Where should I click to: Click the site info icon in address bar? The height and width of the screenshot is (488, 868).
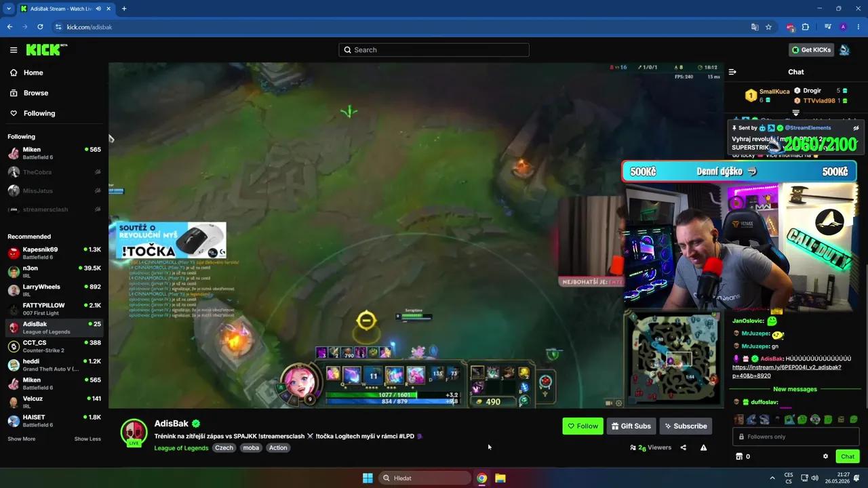[x=58, y=27]
